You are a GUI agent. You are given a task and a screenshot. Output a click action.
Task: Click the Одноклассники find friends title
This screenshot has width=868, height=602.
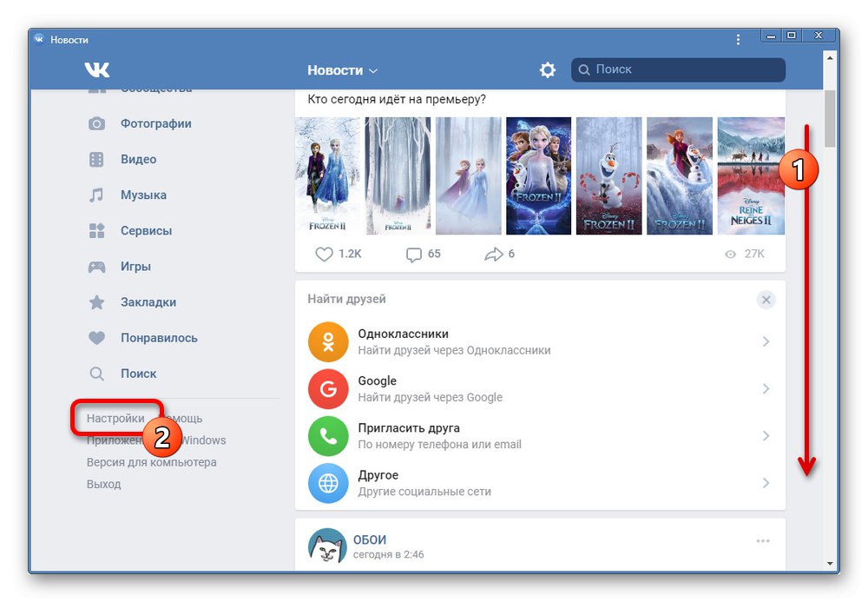click(403, 334)
